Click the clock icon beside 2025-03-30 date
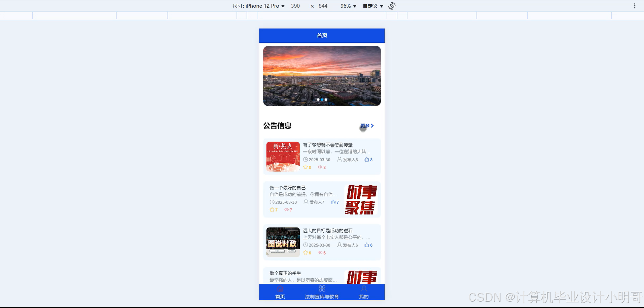 point(306,159)
